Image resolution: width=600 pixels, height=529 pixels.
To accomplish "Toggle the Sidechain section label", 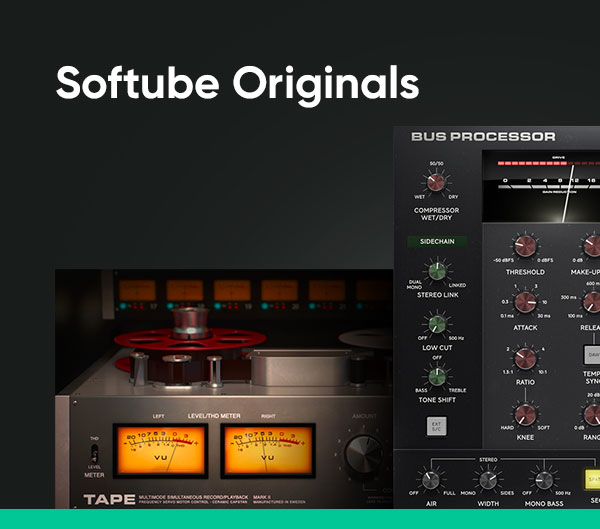I will (x=437, y=242).
